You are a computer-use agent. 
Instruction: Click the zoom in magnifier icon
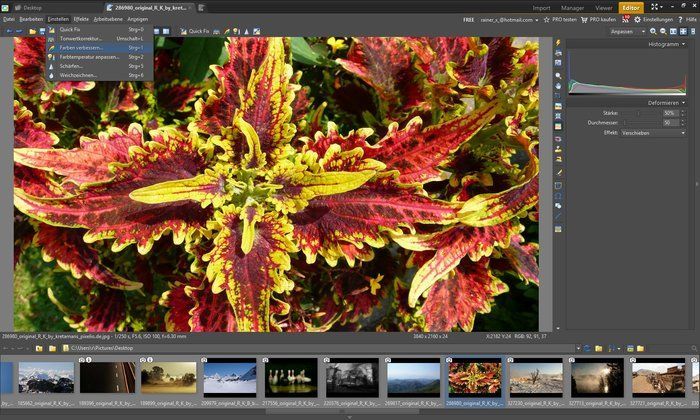tap(653, 31)
